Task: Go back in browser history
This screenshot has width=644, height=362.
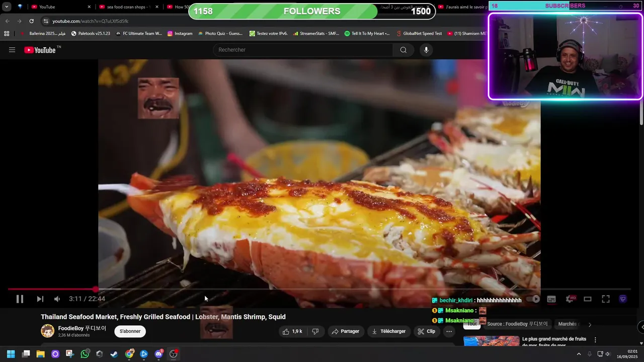Action: 7,21
